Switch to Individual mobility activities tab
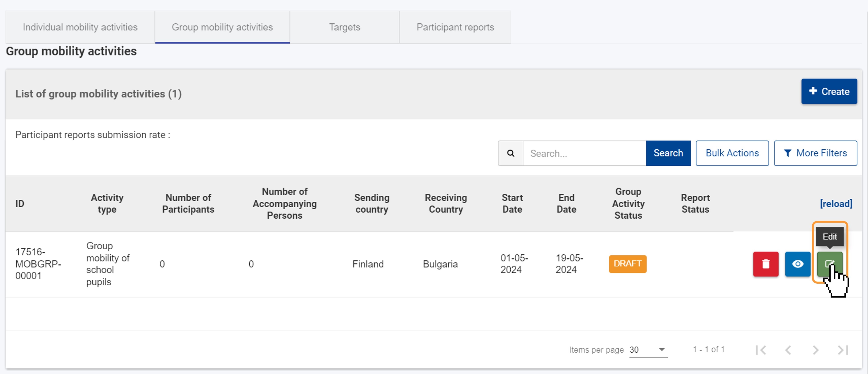 pos(80,27)
